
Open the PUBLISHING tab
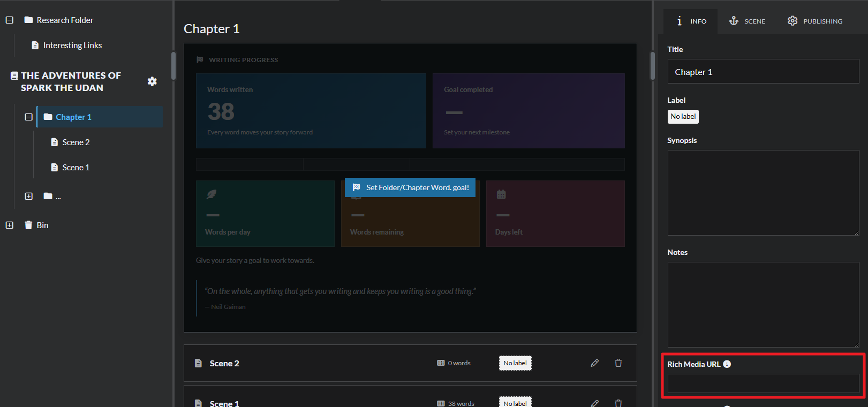(x=814, y=21)
